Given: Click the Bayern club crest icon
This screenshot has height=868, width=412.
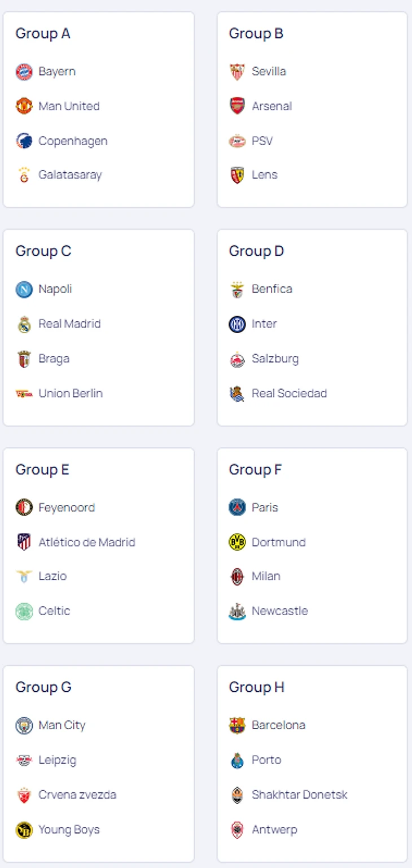Looking at the screenshot, I should click(24, 72).
